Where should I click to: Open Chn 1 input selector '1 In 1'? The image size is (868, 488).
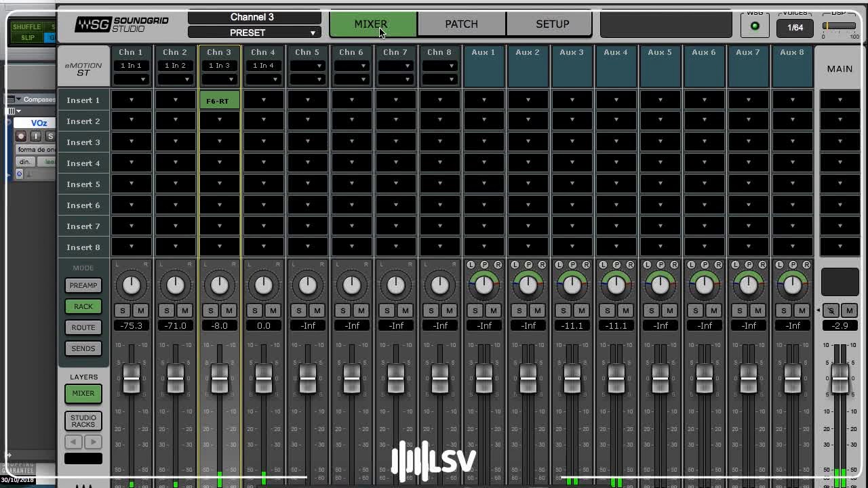(131, 65)
